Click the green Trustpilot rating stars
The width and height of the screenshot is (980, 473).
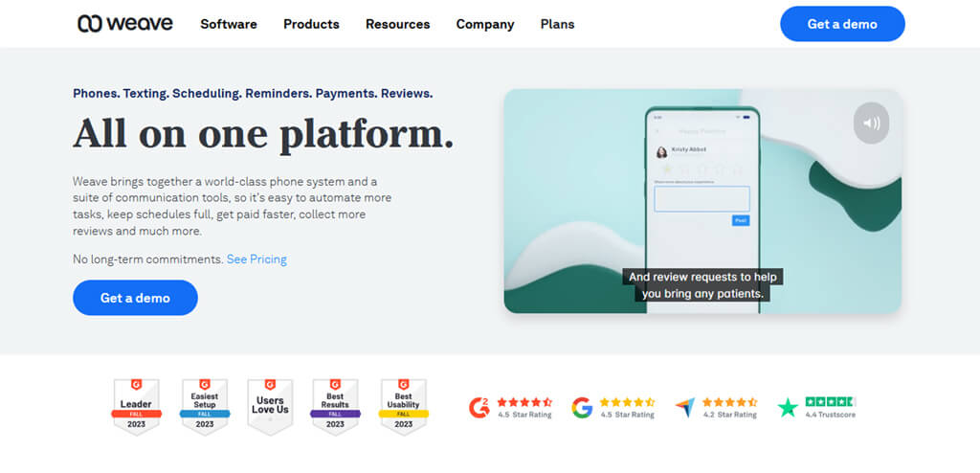click(830, 402)
